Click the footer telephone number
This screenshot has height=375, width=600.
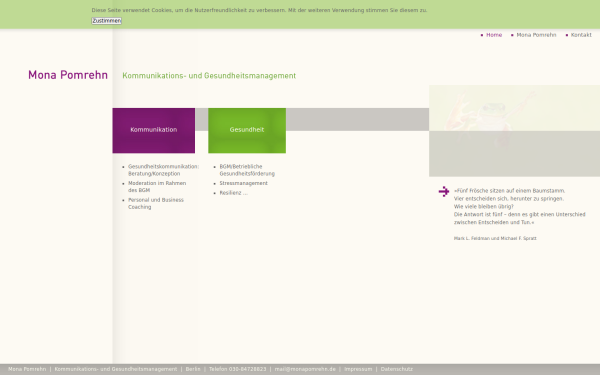(237, 369)
